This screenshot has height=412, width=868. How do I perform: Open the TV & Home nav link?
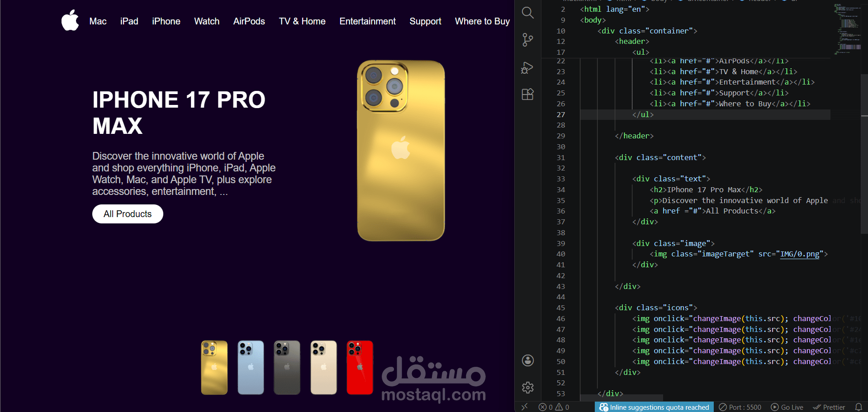point(302,21)
